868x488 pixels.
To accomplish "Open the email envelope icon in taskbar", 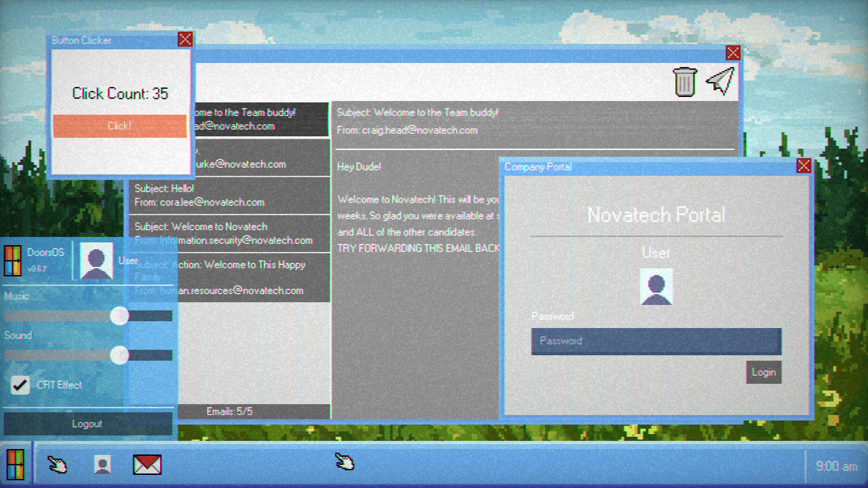I will [147, 464].
